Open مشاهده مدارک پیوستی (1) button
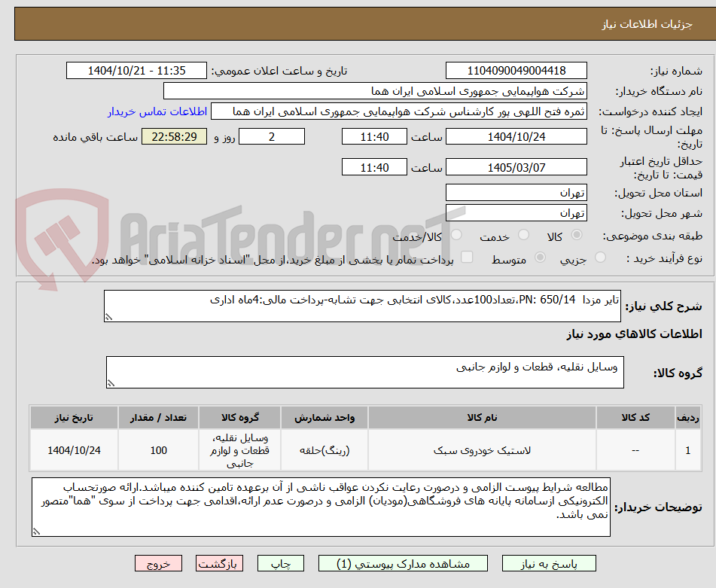 coord(403,563)
